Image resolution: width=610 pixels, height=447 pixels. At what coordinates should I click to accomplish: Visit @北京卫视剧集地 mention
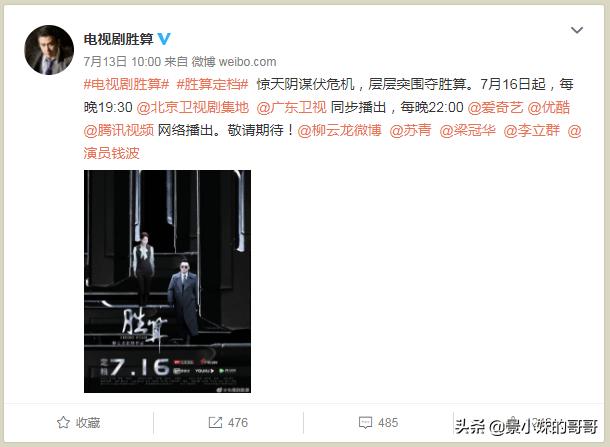(x=193, y=107)
